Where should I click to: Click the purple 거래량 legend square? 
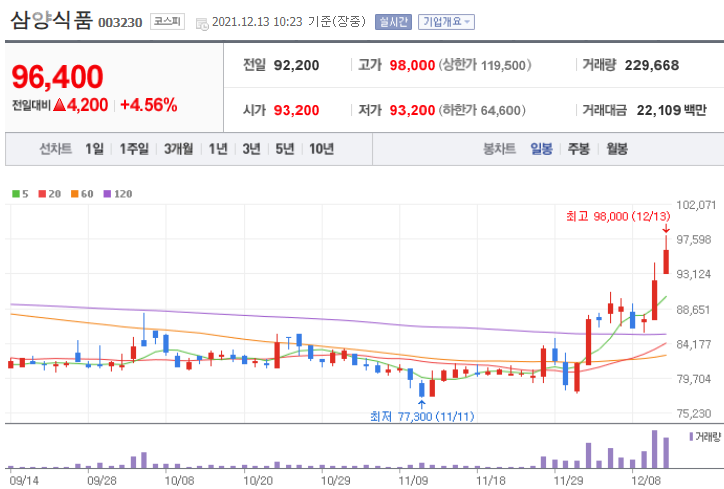(690, 437)
